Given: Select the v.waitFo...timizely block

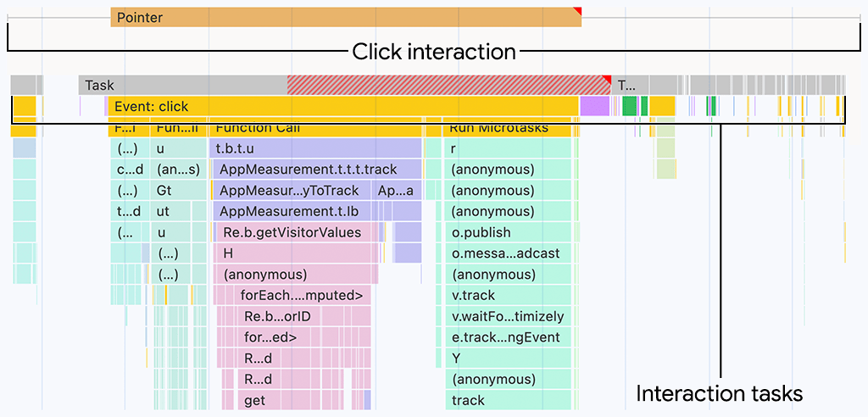Looking at the screenshot, I should click(507, 316).
